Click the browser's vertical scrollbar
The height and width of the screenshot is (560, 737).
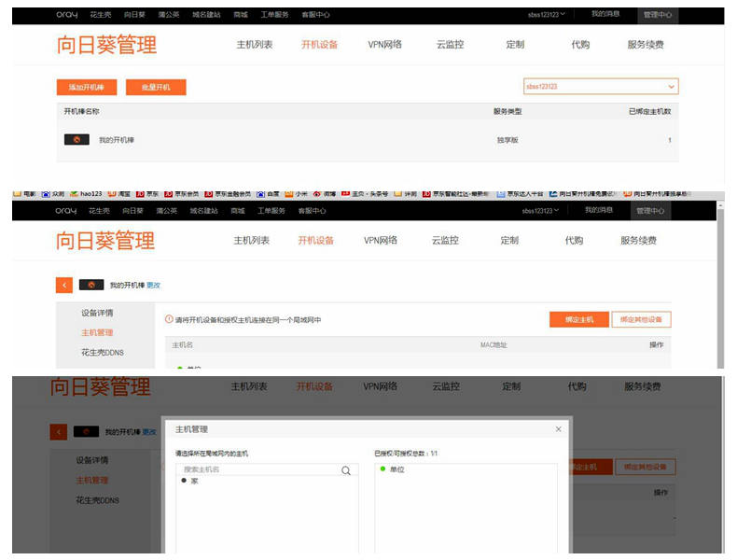pyautogui.click(x=721, y=280)
